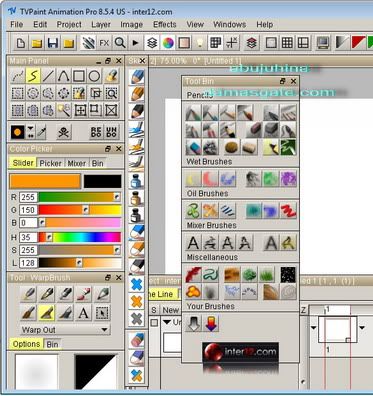Click the color wheel toolbar icon
This screenshot has width=373, height=396.
[x=168, y=43]
